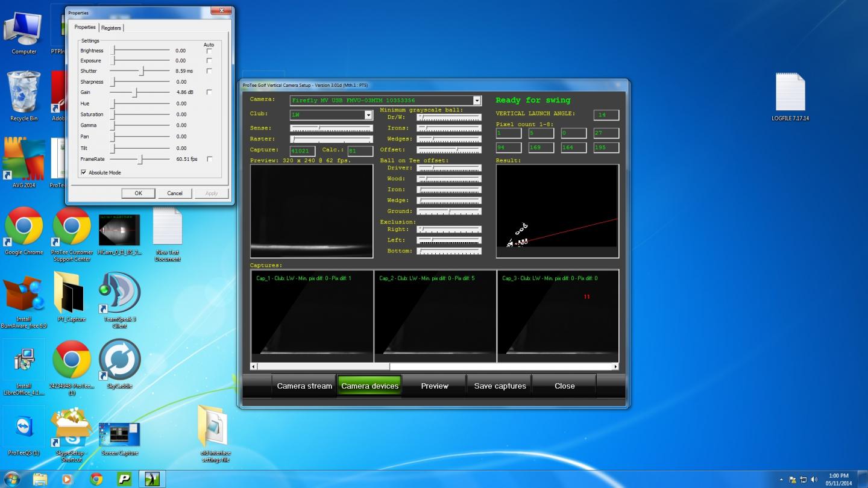
Task: Select the Cap_1 capture thumbnail
Action: (312, 316)
